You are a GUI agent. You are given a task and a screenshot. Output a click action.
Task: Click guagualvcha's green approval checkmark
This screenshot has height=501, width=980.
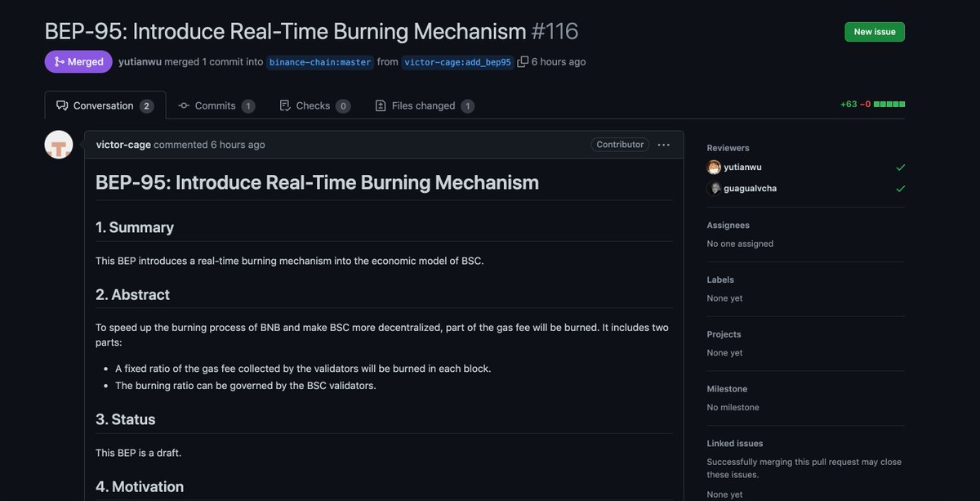[900, 187]
